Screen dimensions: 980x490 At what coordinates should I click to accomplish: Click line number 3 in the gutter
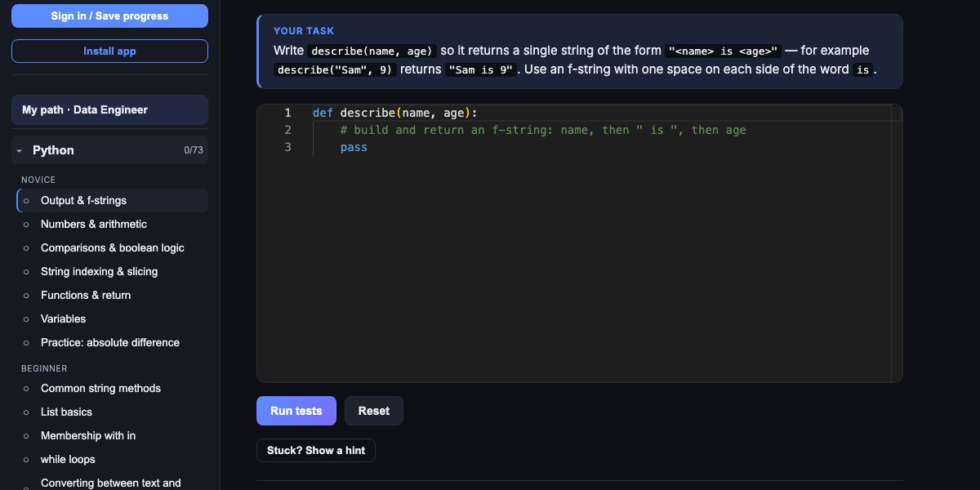(287, 148)
